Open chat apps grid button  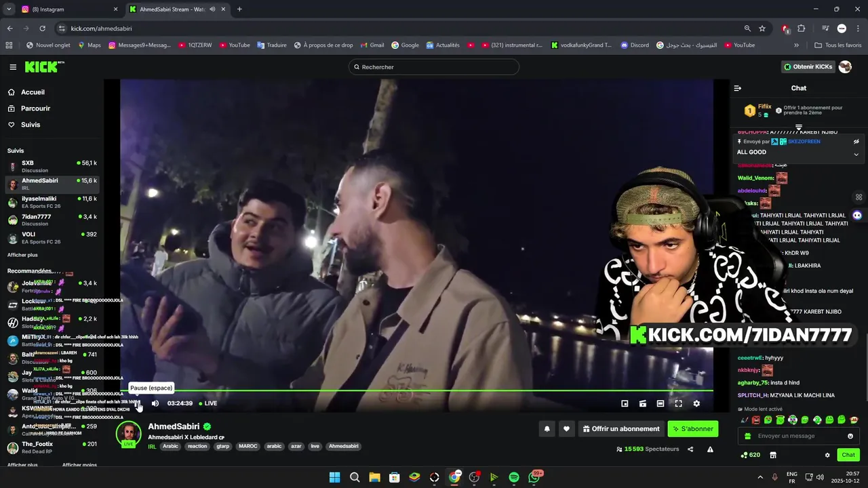coord(859,197)
